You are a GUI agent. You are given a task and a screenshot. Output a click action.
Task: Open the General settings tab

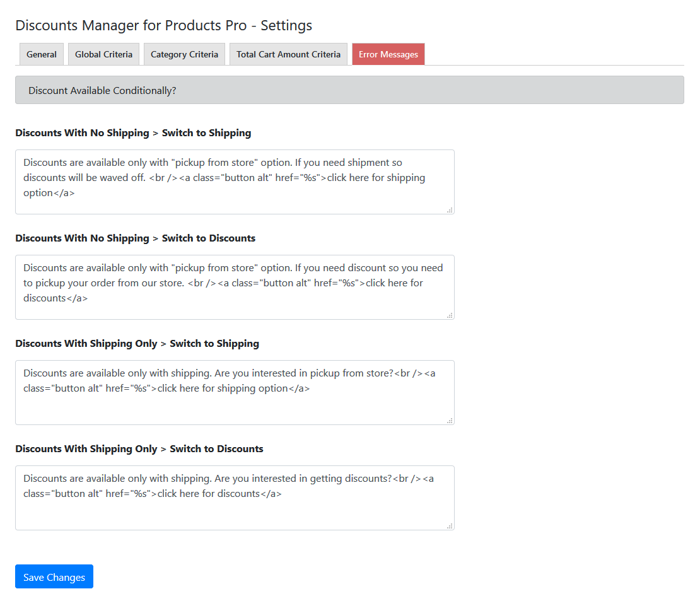[x=42, y=54]
